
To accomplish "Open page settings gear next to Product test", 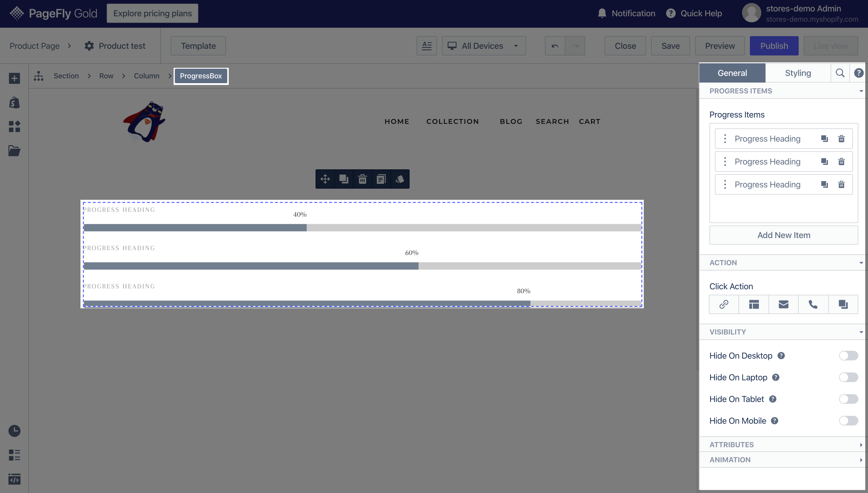I will [x=89, y=46].
